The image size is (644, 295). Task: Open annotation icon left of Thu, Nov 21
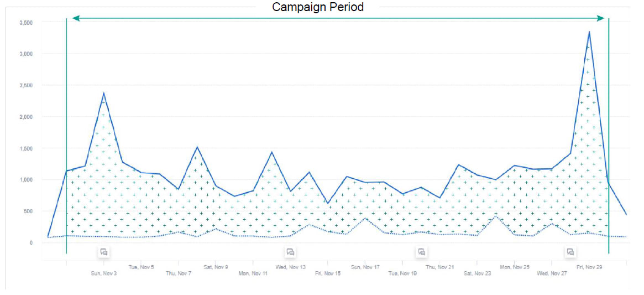(x=421, y=252)
